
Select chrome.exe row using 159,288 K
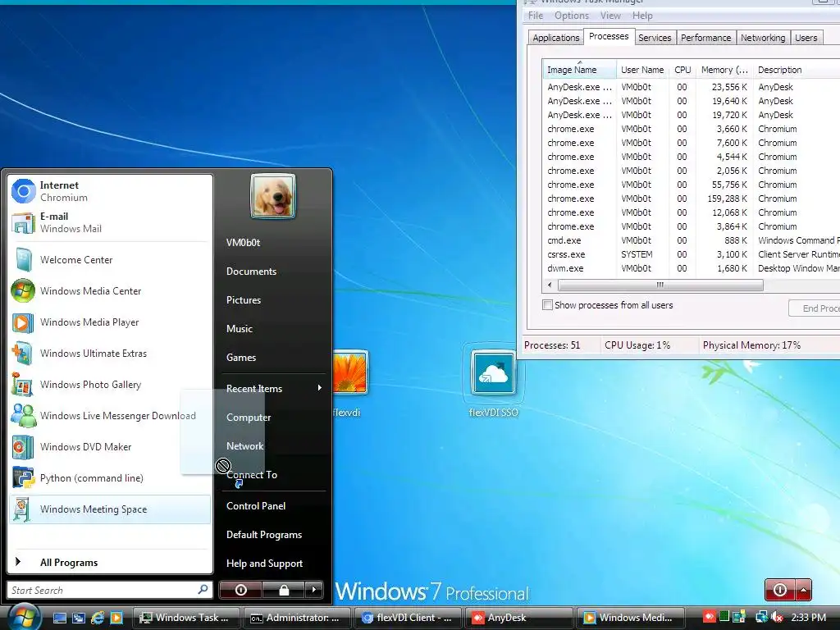(691, 199)
